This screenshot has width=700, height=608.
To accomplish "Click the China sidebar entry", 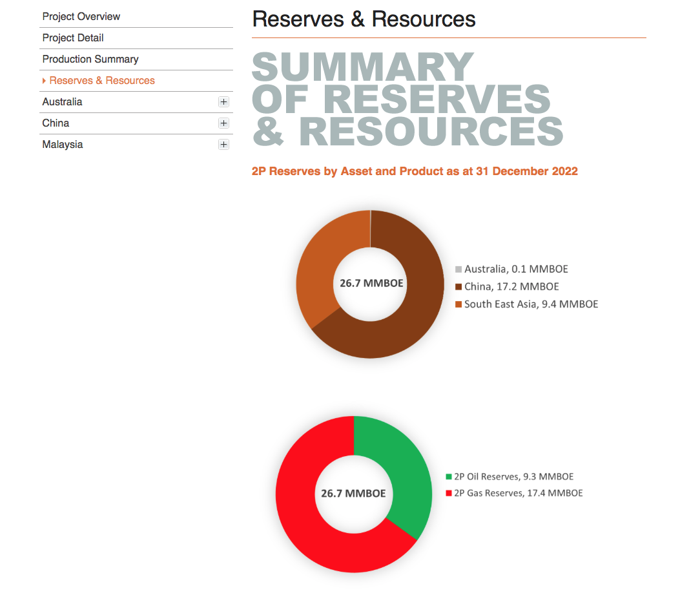I will (56, 123).
